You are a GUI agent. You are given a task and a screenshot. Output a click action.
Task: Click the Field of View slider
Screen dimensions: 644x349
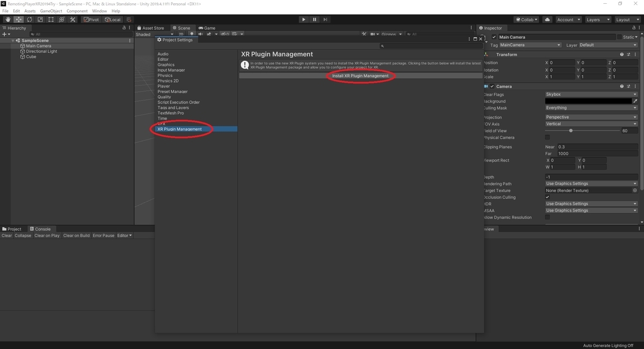coord(582,130)
